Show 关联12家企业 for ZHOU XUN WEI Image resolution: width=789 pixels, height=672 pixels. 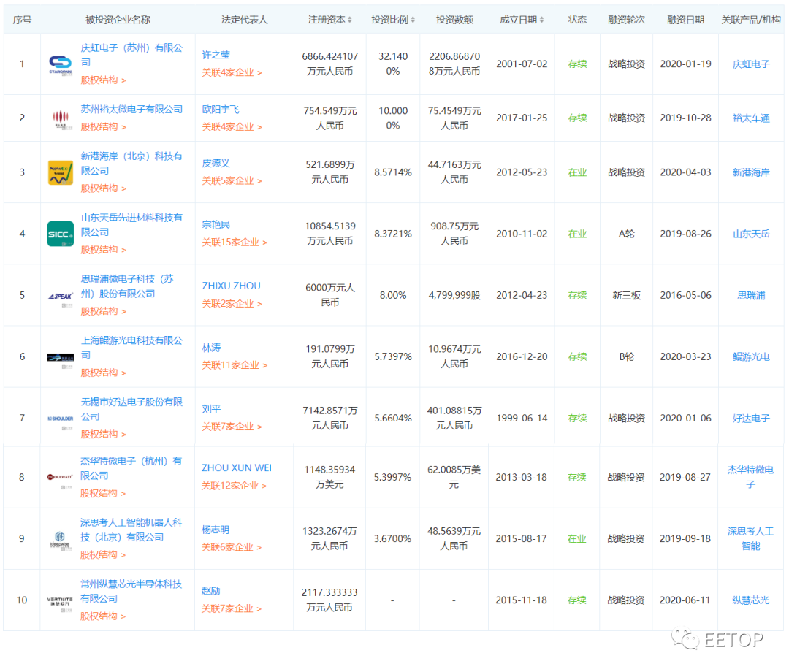(234, 486)
